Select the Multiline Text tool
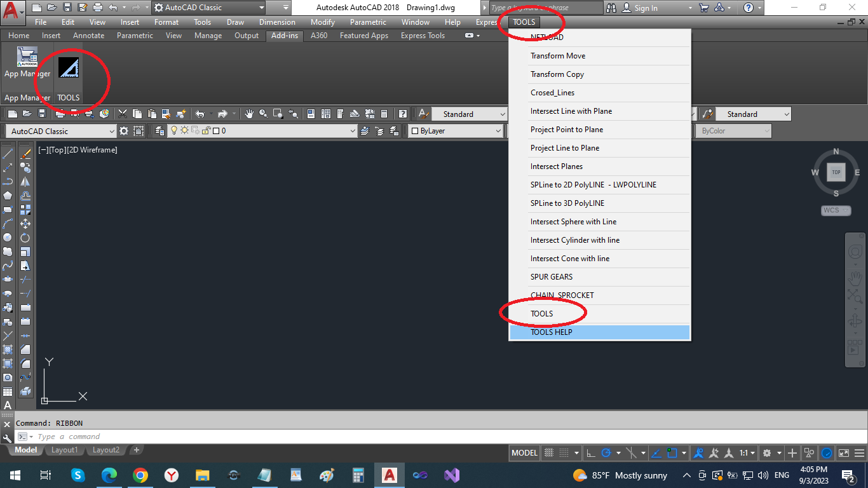Viewport: 868px width, 488px height. pos(8,405)
